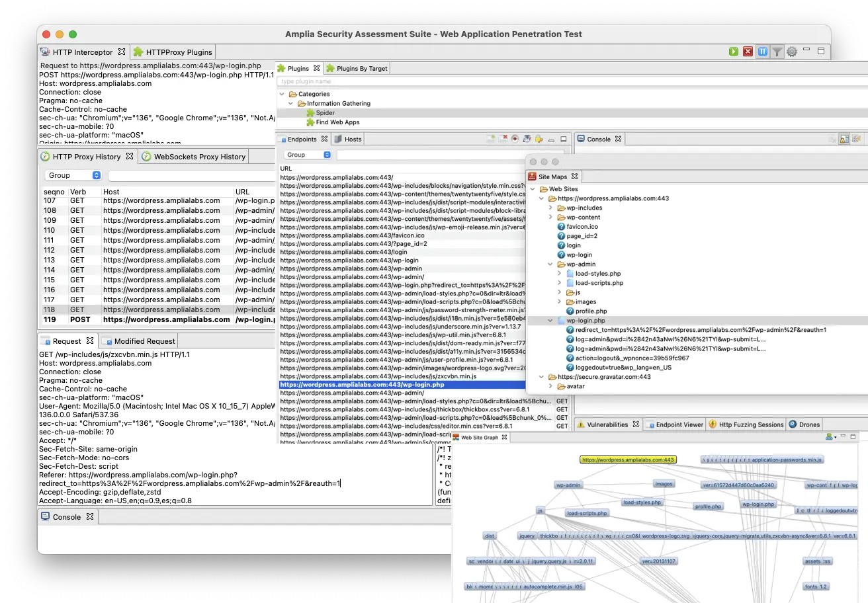Open the gear settings icon in Interceptor toolbar
The image size is (868, 603).
(792, 52)
